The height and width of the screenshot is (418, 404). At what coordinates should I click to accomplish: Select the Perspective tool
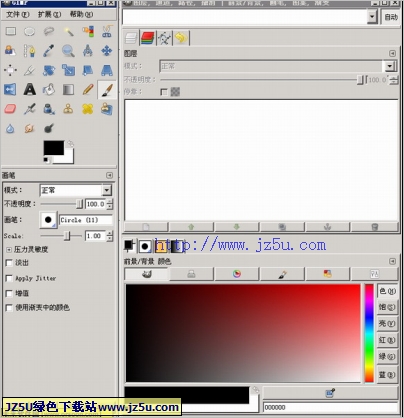[x=107, y=70]
